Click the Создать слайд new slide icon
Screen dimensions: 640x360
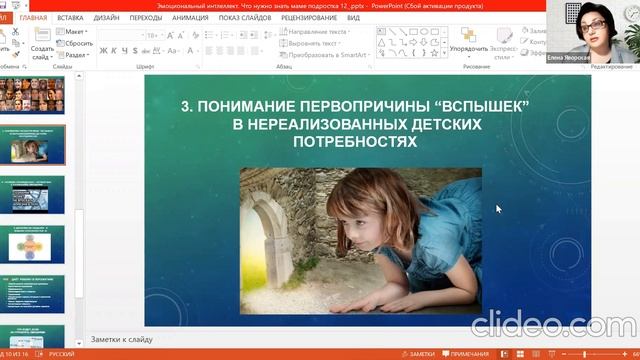pos(42,35)
